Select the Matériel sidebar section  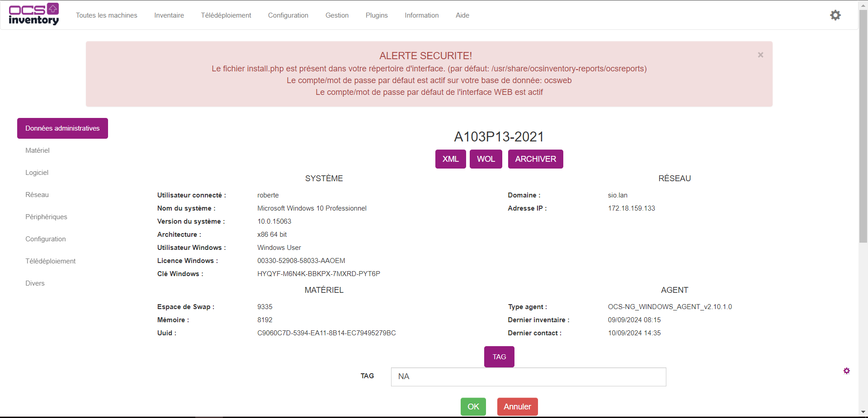coord(37,150)
